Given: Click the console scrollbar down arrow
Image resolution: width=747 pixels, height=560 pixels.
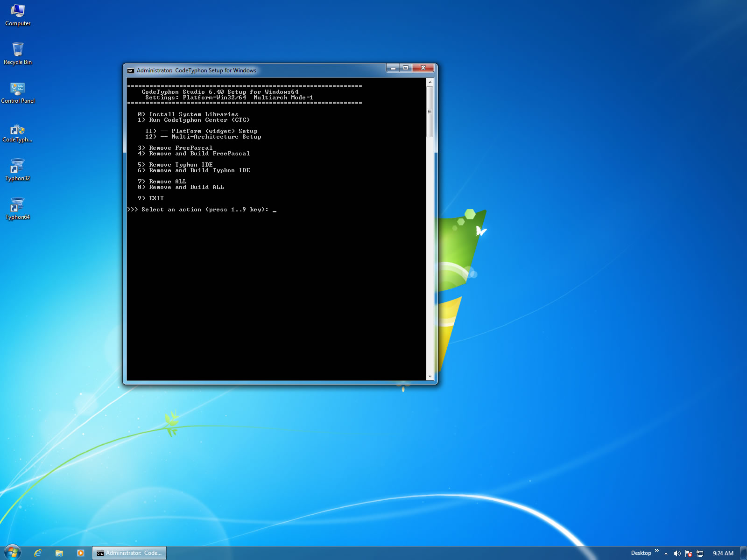Looking at the screenshot, I should click(430, 376).
